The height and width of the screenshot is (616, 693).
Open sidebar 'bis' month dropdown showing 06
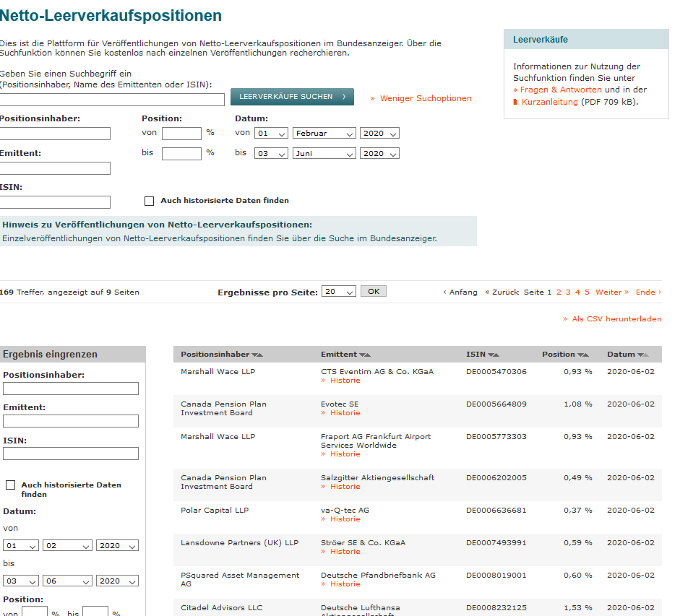(x=68, y=581)
